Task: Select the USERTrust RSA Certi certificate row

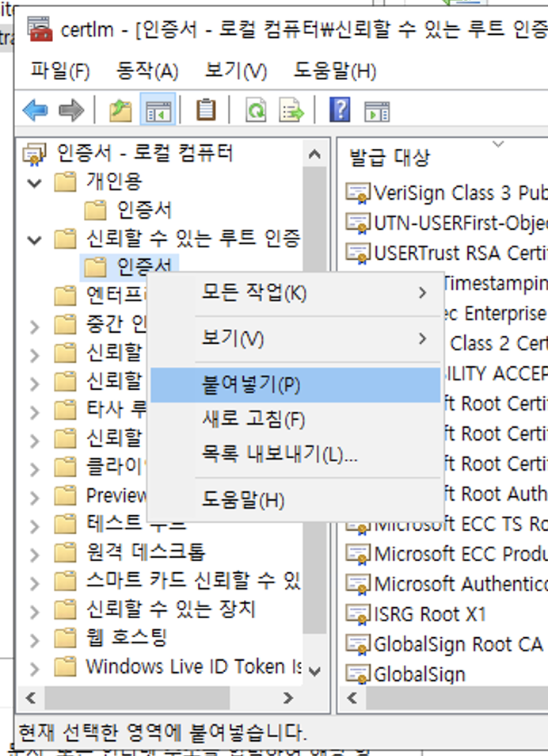Action: [447, 253]
